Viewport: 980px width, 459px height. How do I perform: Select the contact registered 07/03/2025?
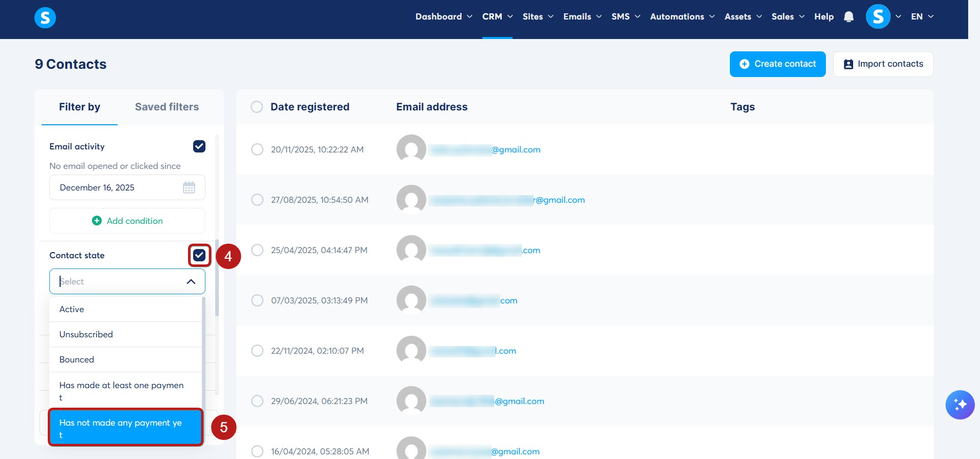pos(257,300)
